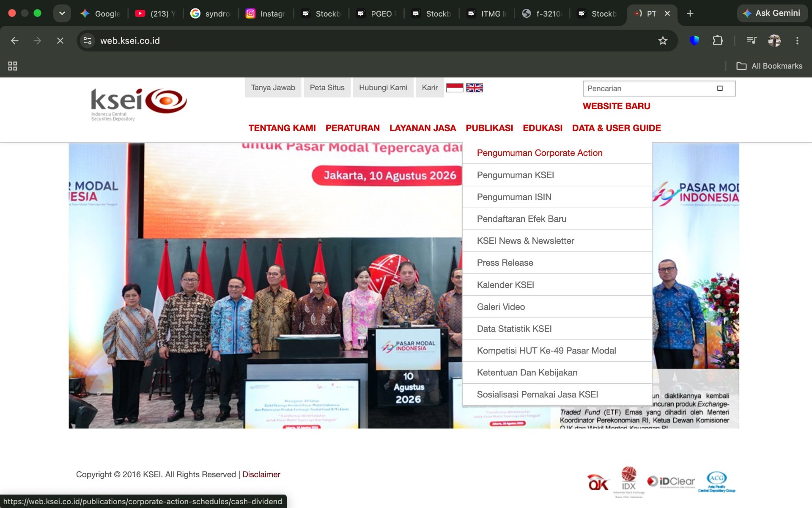812x508 pixels.
Task: Switch to the Google 'syndro' search tab
Action: click(211, 14)
